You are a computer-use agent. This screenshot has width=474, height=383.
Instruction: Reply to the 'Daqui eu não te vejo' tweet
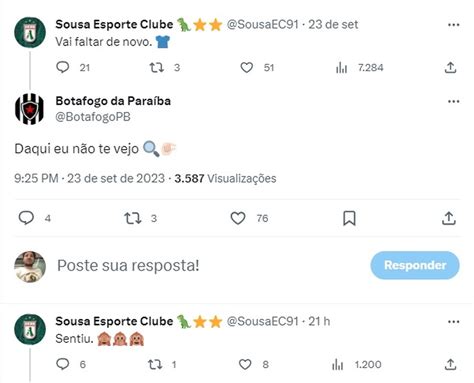26,218
